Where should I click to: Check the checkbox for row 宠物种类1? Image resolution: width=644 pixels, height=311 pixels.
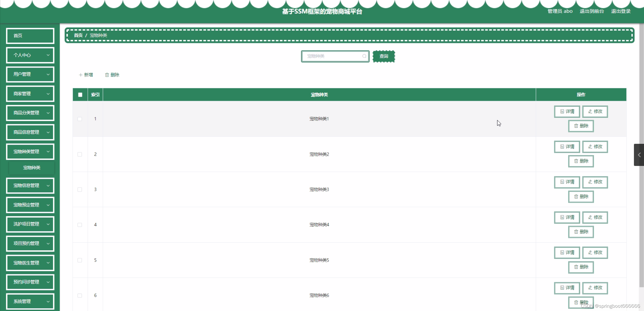point(80,119)
